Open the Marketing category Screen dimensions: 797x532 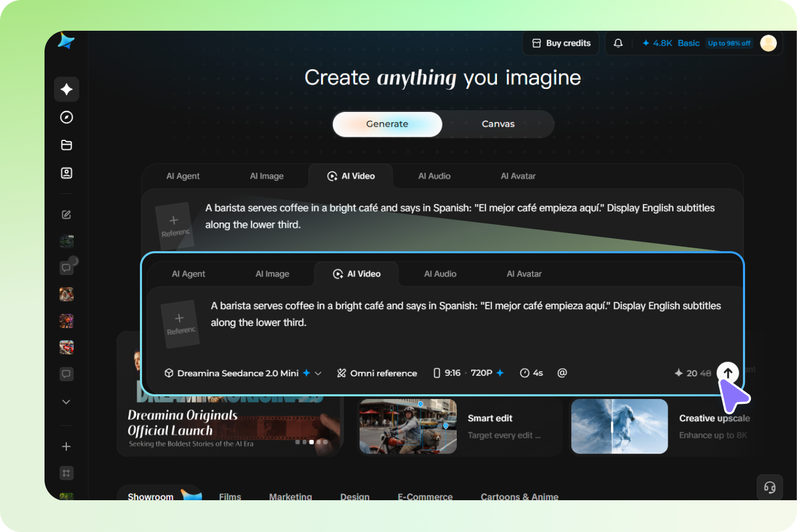(290, 496)
